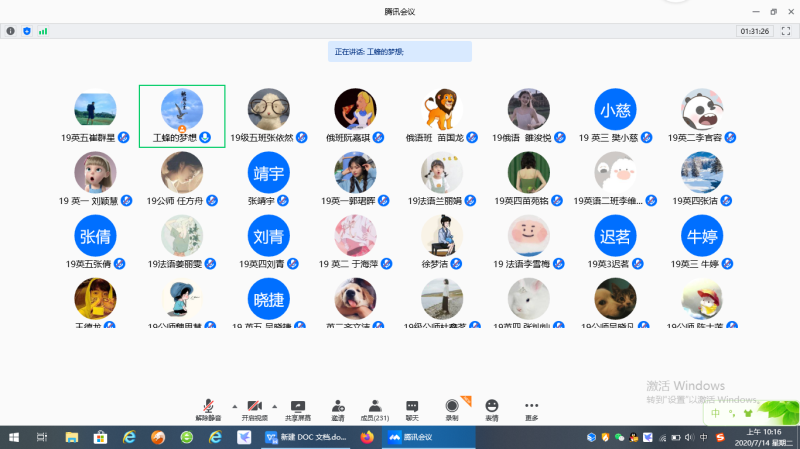800x449 pixels.
Task: Click the Firefox icon in the taskbar
Action: tap(366, 437)
